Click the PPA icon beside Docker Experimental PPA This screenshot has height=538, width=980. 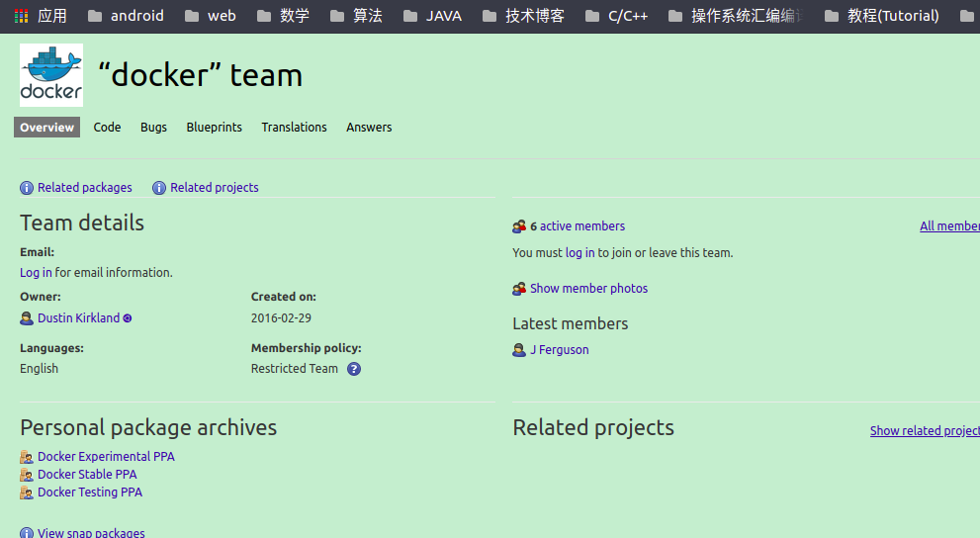point(27,457)
